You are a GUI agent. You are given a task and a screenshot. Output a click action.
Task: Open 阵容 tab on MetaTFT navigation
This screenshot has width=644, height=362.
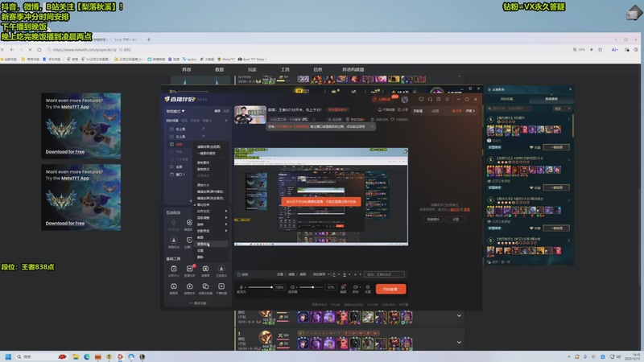[187, 69]
